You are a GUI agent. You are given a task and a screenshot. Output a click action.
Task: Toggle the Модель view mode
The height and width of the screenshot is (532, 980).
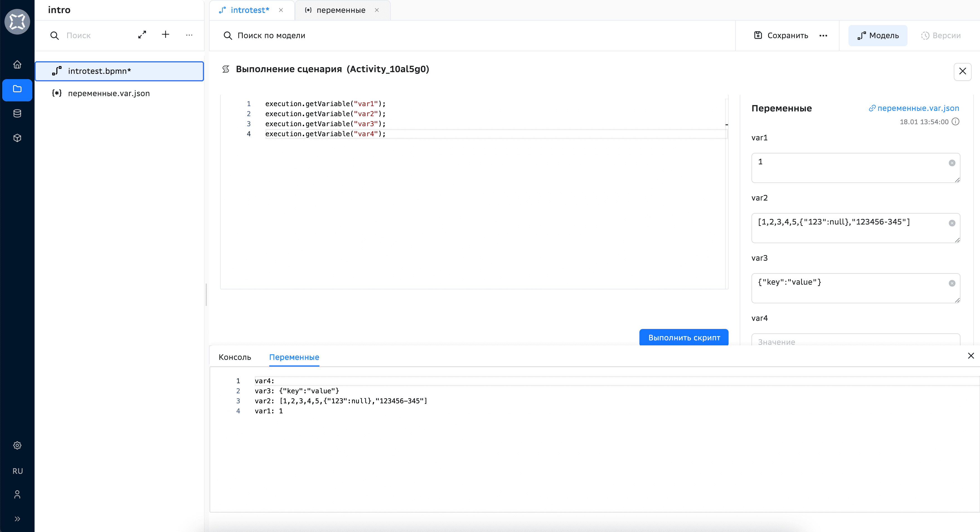[877, 35]
